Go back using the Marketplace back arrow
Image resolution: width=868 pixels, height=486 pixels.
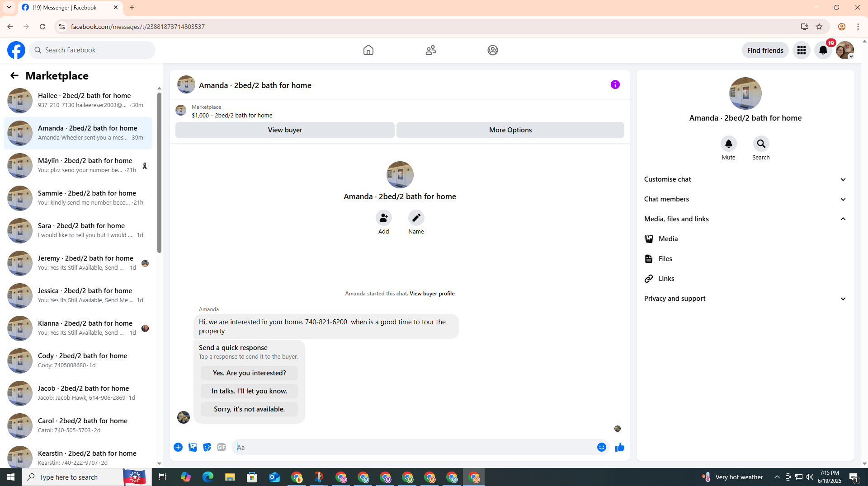pos(14,75)
